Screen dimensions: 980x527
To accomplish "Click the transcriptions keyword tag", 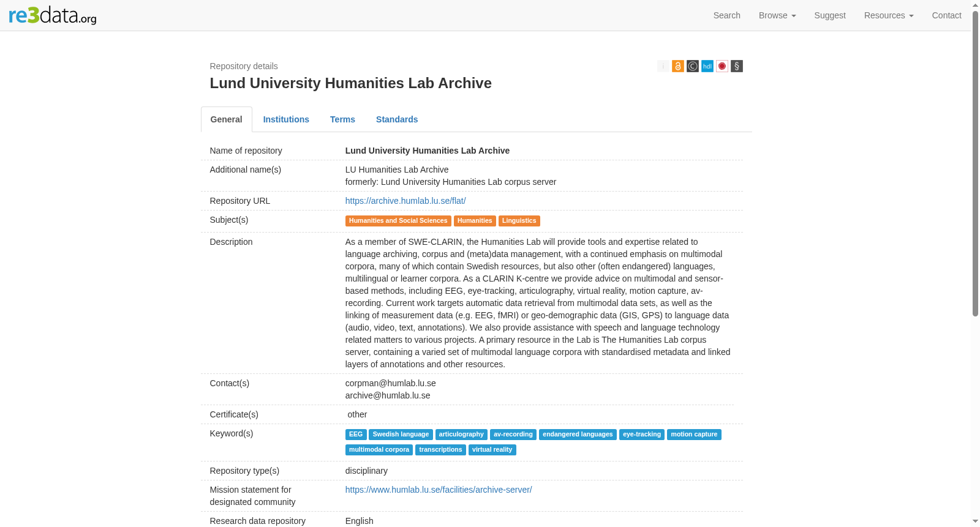I will tap(440, 450).
